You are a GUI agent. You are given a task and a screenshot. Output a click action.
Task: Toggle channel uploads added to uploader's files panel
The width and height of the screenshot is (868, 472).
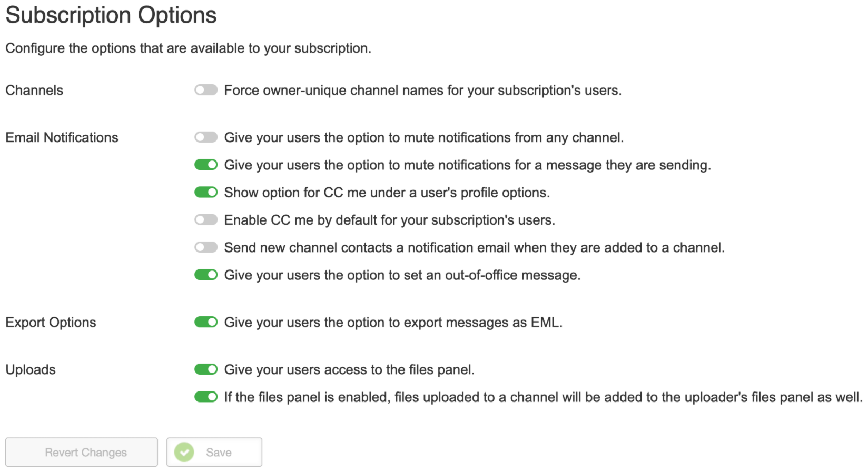pos(206,397)
